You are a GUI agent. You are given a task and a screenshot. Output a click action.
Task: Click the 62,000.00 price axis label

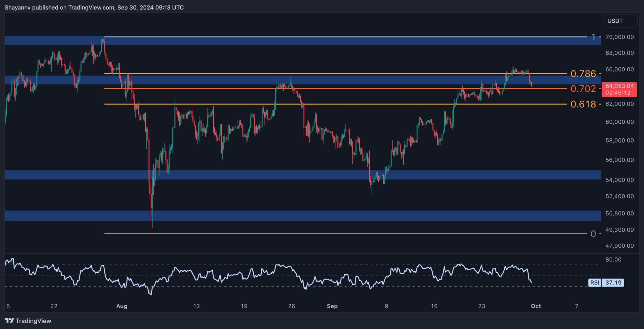click(620, 104)
